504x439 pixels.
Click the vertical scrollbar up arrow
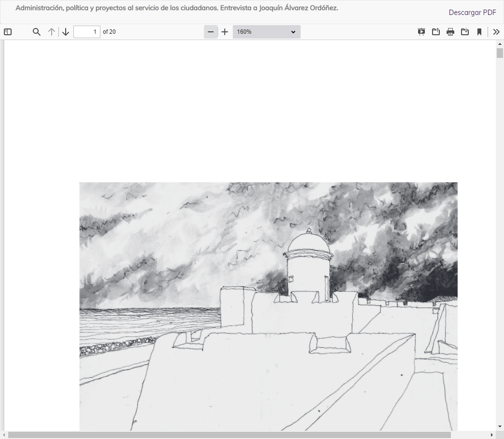point(500,44)
